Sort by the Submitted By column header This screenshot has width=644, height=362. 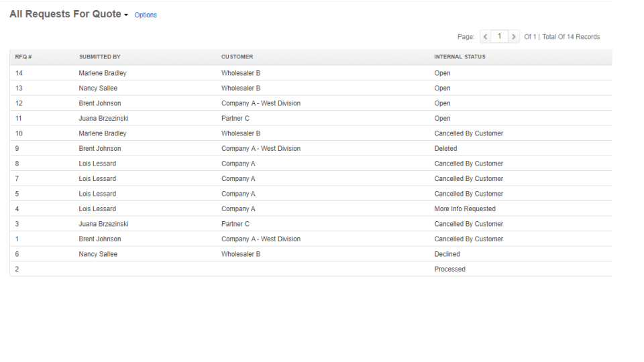99,57
